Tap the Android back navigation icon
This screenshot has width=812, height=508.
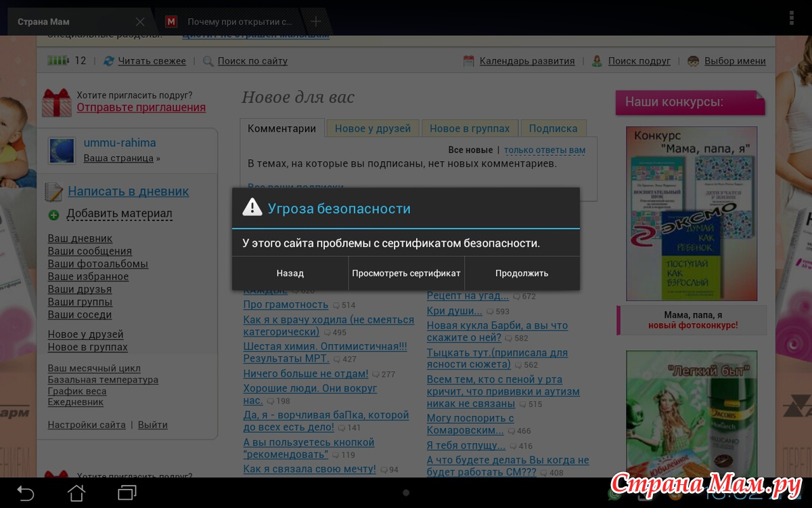25,493
